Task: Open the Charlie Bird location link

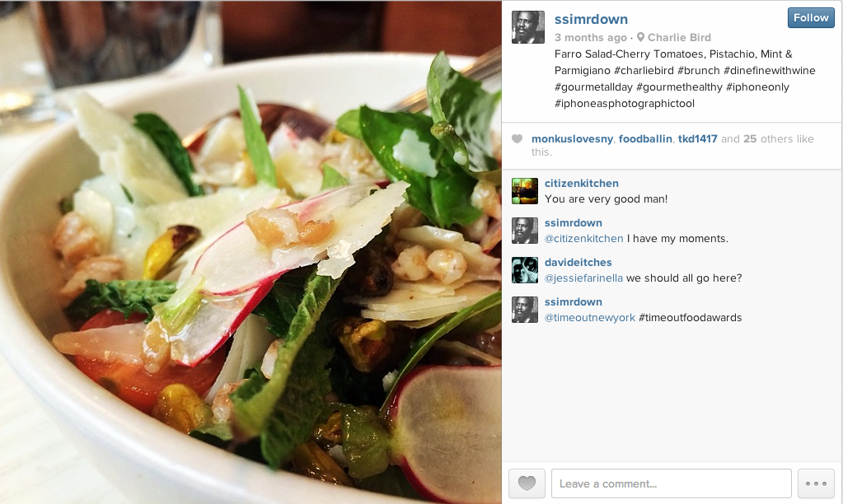Action: click(x=679, y=37)
